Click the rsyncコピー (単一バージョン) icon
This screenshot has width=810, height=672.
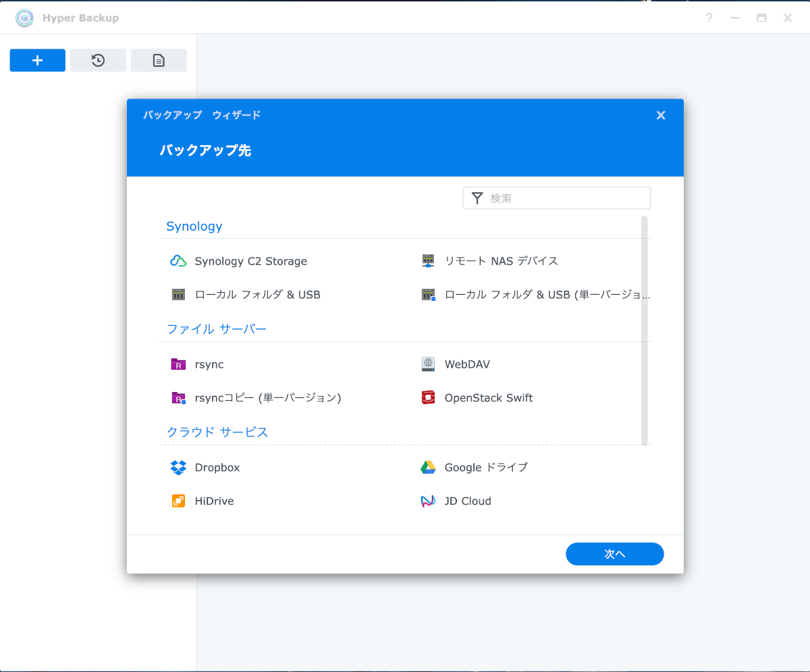coord(178,398)
